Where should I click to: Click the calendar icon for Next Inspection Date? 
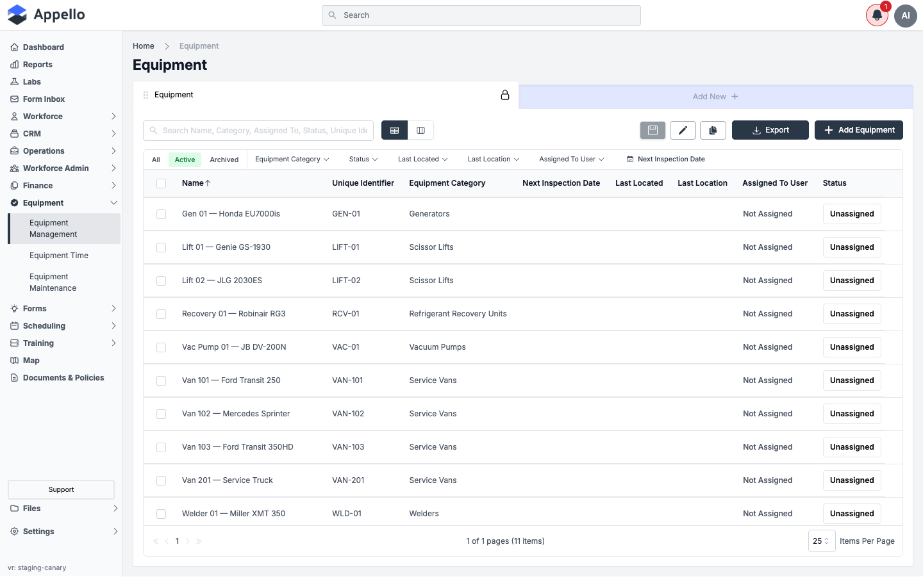point(630,159)
